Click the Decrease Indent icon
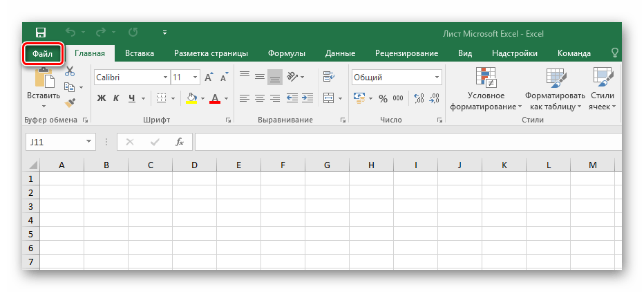This screenshot has width=644, height=292. [x=292, y=98]
